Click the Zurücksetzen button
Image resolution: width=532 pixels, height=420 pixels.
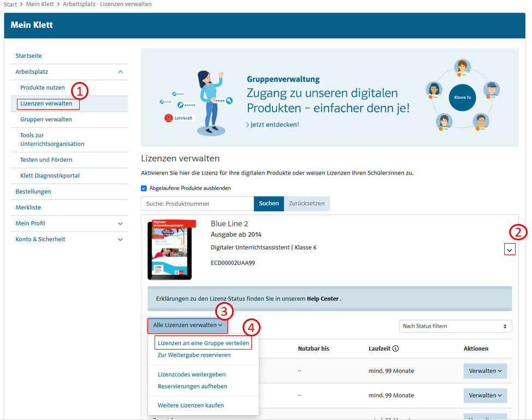pyautogui.click(x=307, y=204)
